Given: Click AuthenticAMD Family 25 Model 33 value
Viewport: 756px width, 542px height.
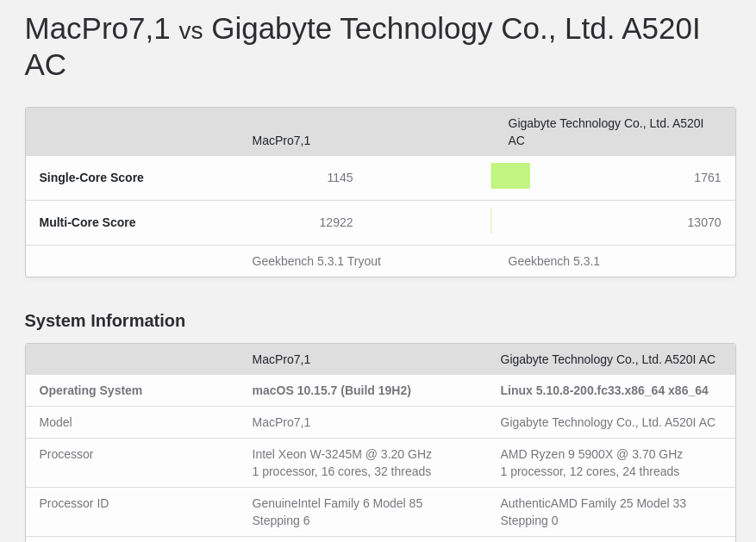Looking at the screenshot, I should 593,512.
